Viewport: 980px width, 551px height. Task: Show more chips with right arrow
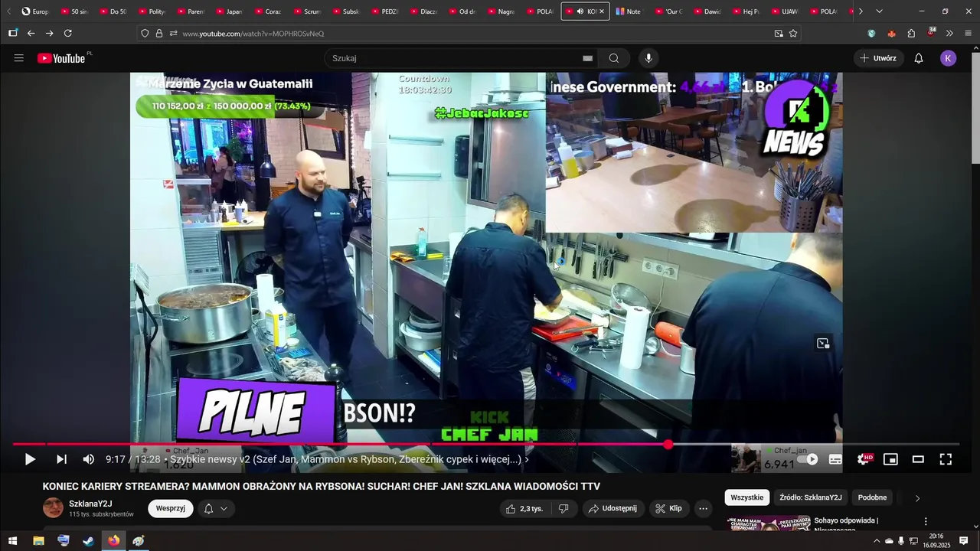point(917,498)
